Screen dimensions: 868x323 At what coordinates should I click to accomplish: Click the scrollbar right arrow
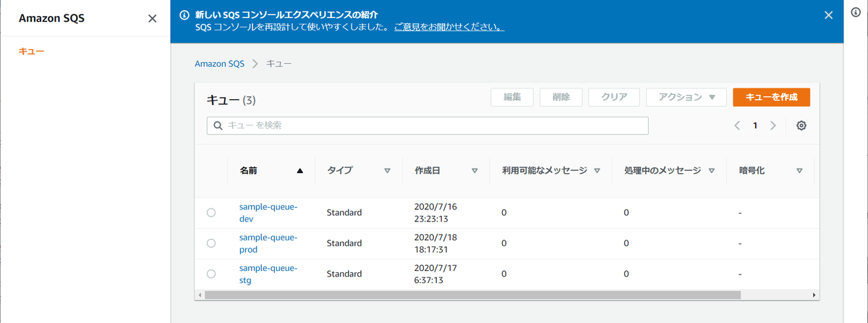pos(814,295)
